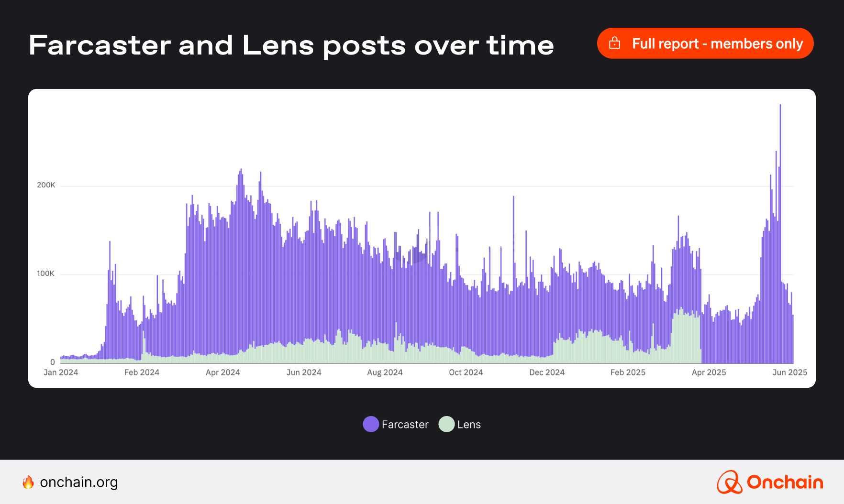Image resolution: width=844 pixels, height=504 pixels.
Task: Click the 200K y-axis label
Action: click(x=46, y=185)
